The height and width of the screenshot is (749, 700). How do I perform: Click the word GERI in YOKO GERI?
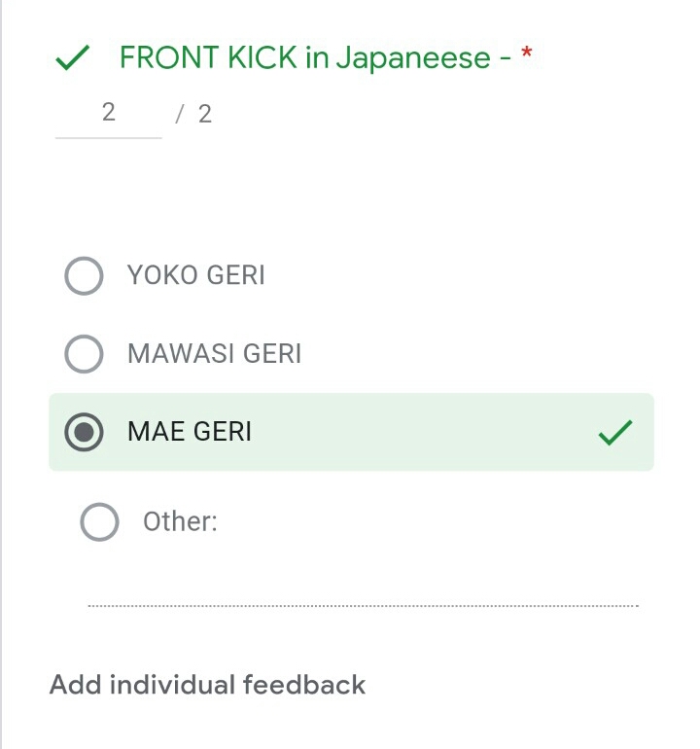tap(233, 275)
